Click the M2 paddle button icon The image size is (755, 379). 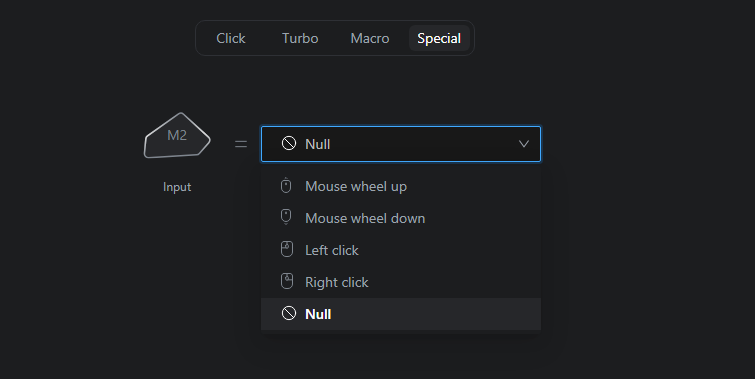click(177, 136)
